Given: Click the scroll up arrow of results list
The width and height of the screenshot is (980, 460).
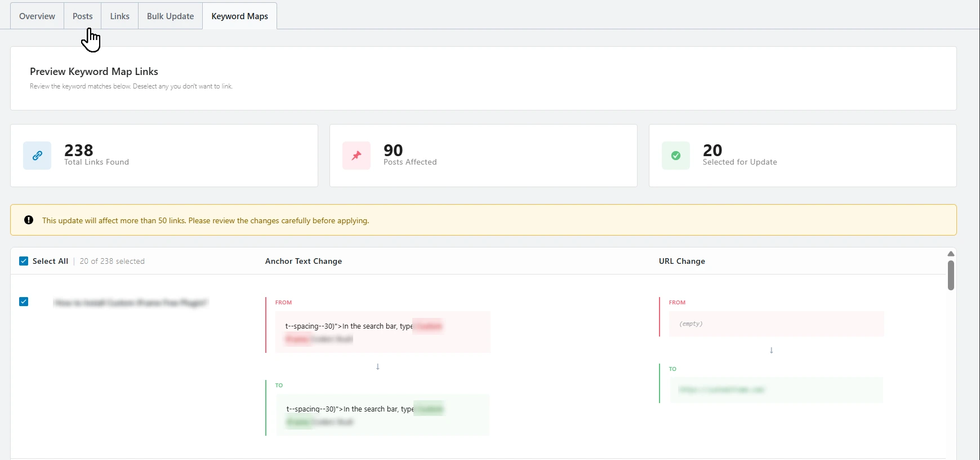Looking at the screenshot, I should coord(951,254).
